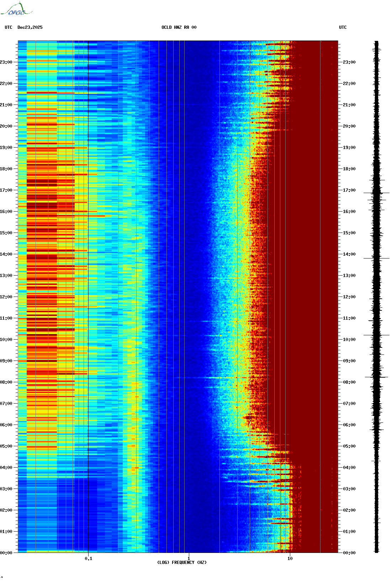Click the 04:00 label on left time axis
Viewport: 392px width, 581px height.
6,468
